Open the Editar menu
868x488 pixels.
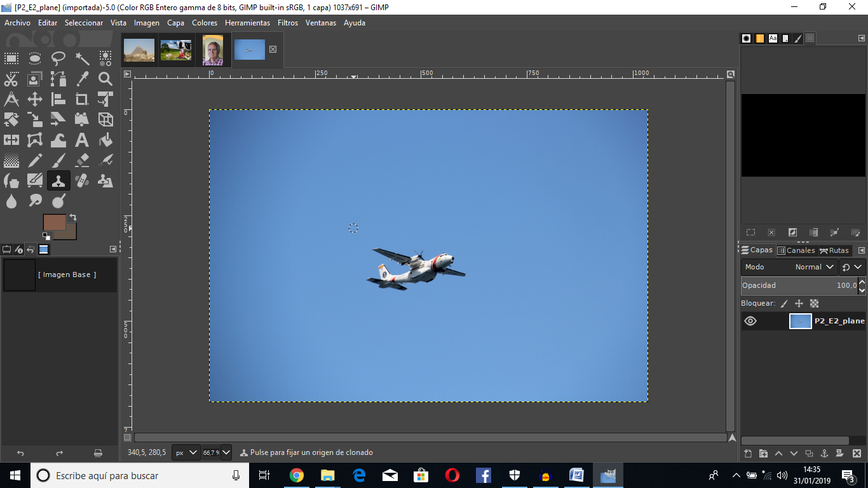click(48, 23)
